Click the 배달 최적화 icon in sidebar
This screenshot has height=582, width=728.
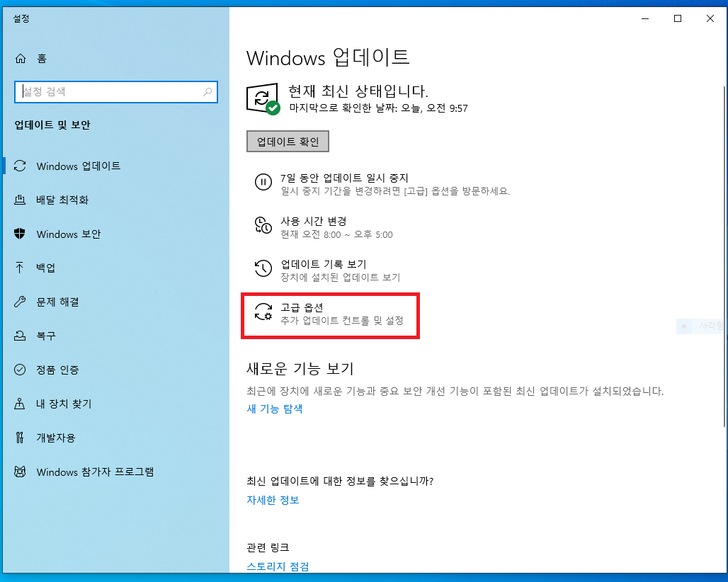click(x=20, y=200)
